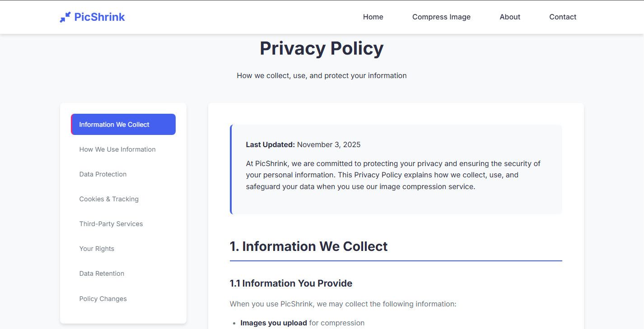The height and width of the screenshot is (329, 644).
Task: Go to the Home page
Action: [x=373, y=17]
